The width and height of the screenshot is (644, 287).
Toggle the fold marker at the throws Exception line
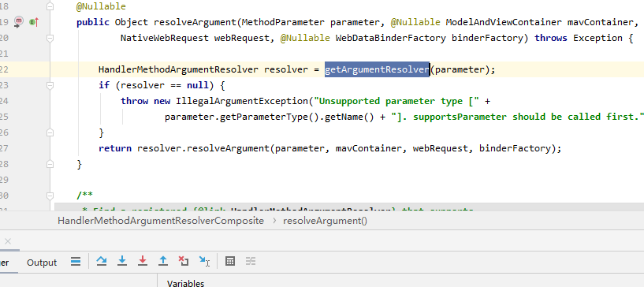[x=50, y=38]
